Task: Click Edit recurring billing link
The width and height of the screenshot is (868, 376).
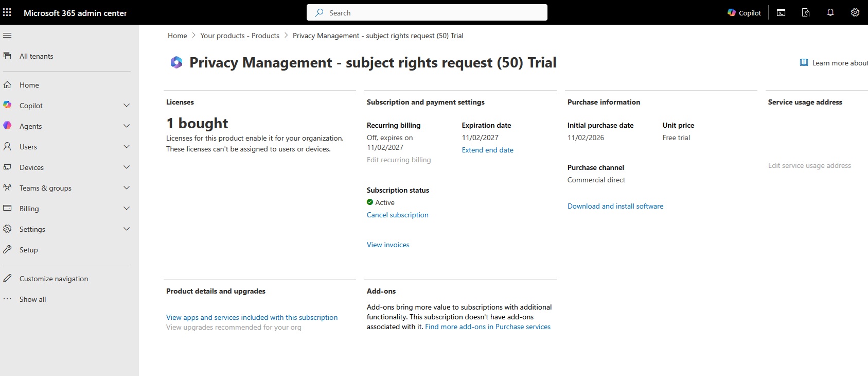Action: pyautogui.click(x=399, y=160)
